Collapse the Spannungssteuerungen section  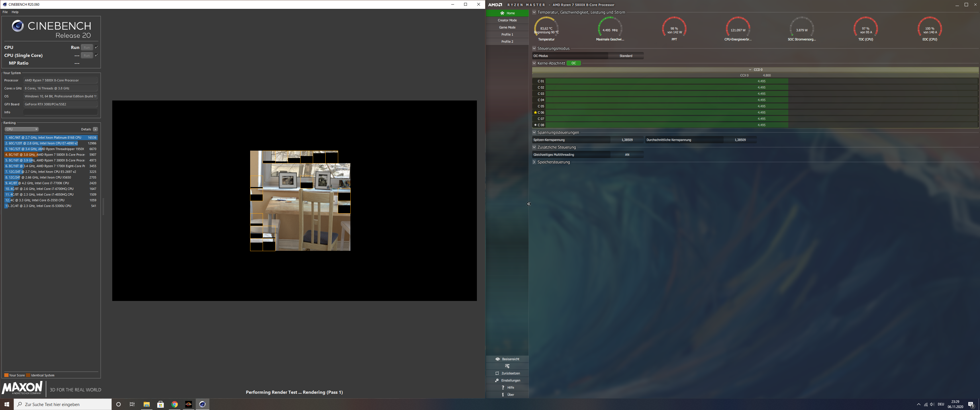coord(534,132)
